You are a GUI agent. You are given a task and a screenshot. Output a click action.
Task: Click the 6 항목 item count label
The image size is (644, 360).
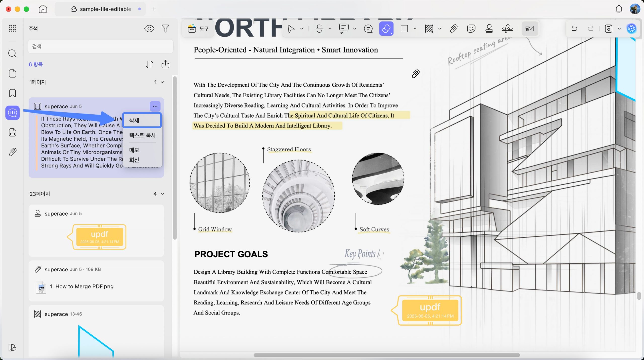click(35, 64)
